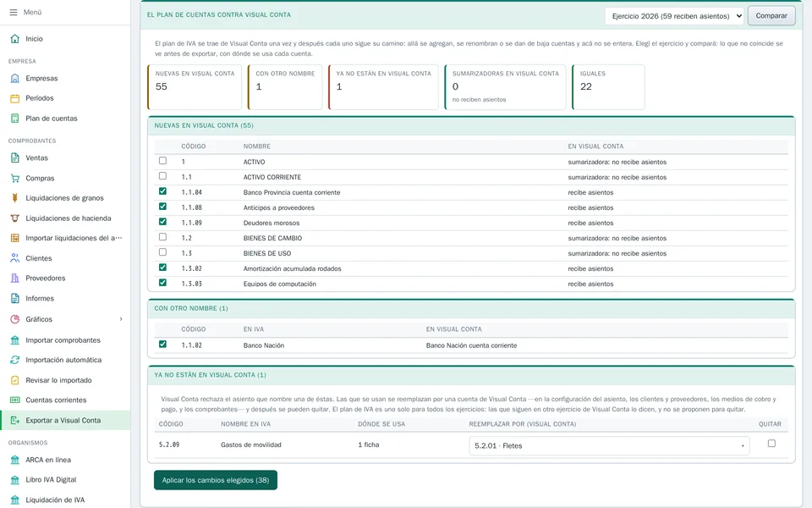Click the Revisar lo importado check icon

point(15,380)
